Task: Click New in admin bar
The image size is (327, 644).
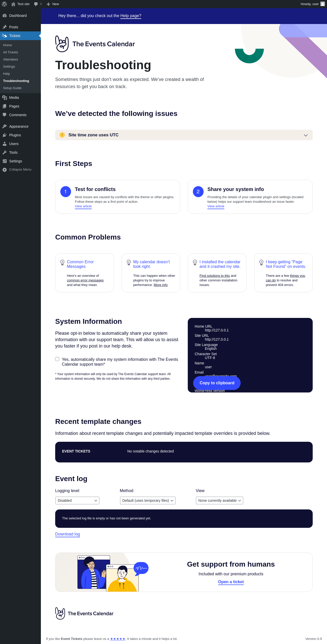Action: (x=56, y=4)
